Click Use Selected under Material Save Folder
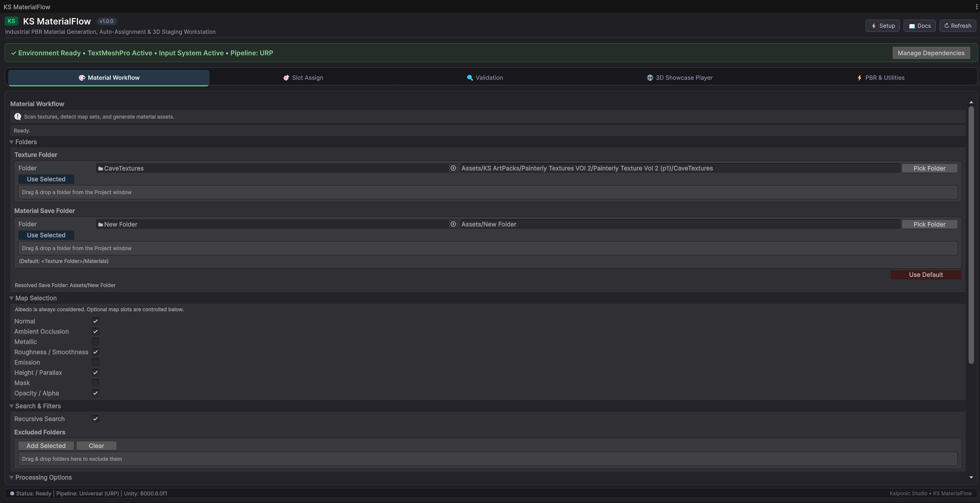Viewport: 980px width, 503px height. [46, 235]
